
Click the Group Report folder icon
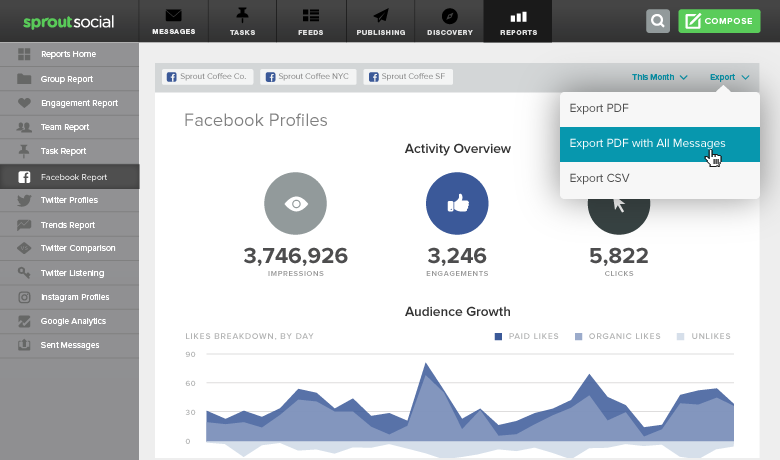coord(24,79)
